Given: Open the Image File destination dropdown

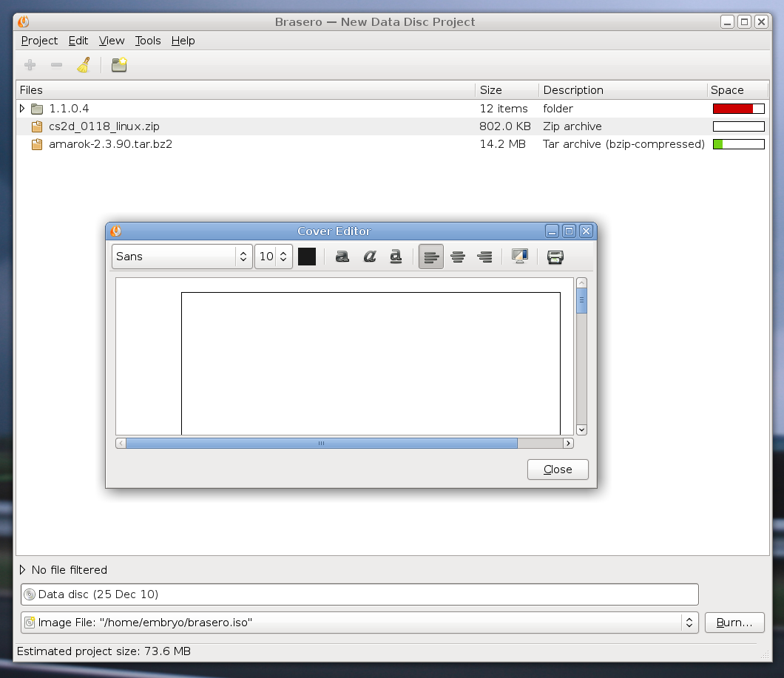Looking at the screenshot, I should click(359, 623).
